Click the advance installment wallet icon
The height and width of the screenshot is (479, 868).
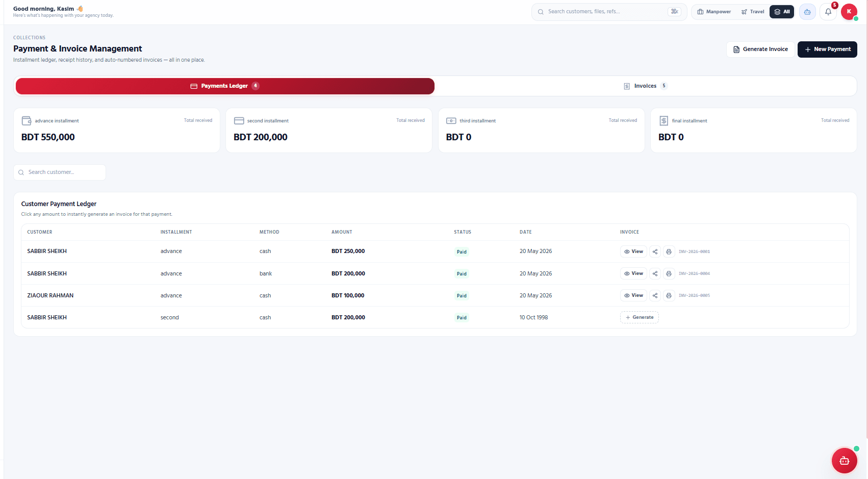click(x=27, y=121)
